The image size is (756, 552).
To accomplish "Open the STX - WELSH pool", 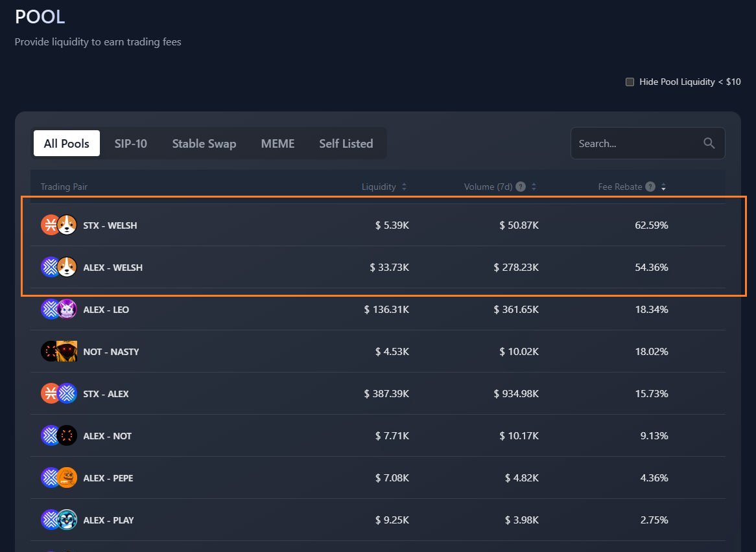I will 378,225.
